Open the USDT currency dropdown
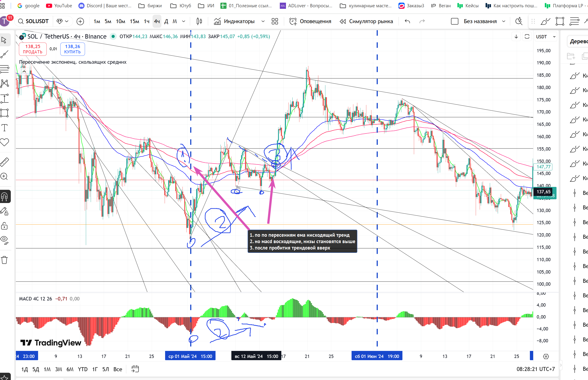The image size is (588, 380). 546,37
